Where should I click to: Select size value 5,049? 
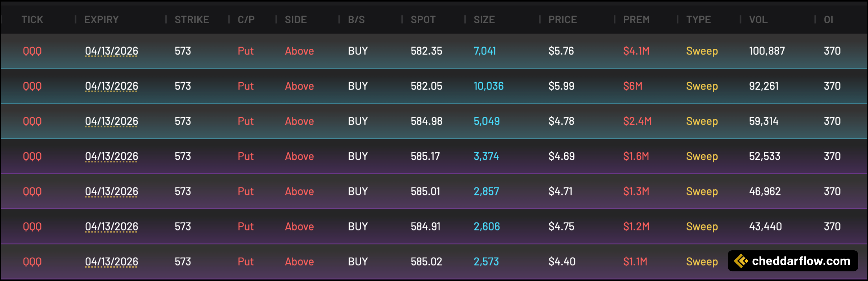click(487, 121)
